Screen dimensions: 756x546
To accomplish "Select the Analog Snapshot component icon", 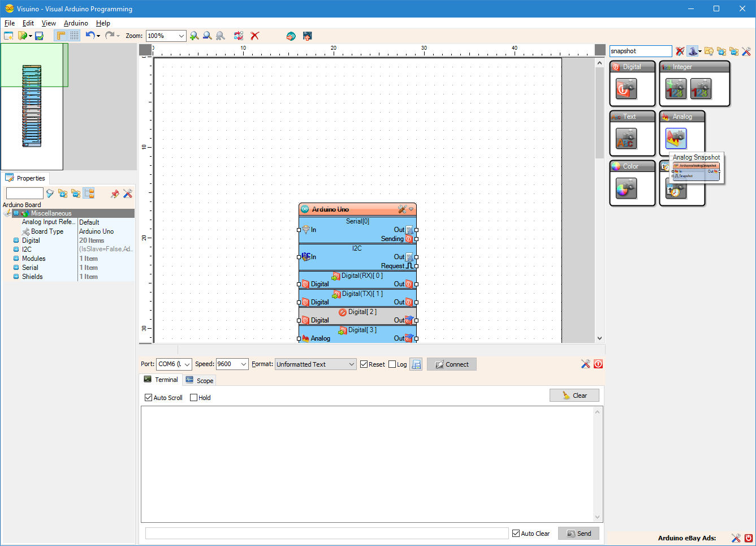I will [x=676, y=138].
